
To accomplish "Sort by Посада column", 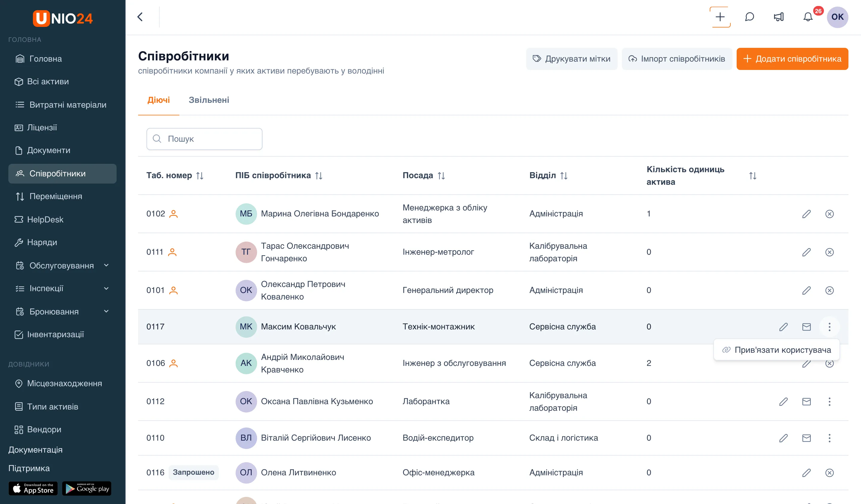I will [441, 176].
